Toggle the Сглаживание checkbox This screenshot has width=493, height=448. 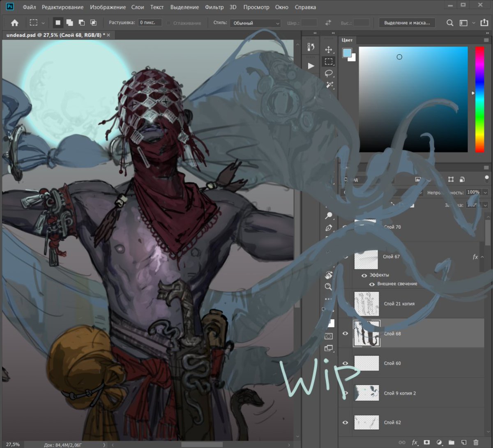169,23
